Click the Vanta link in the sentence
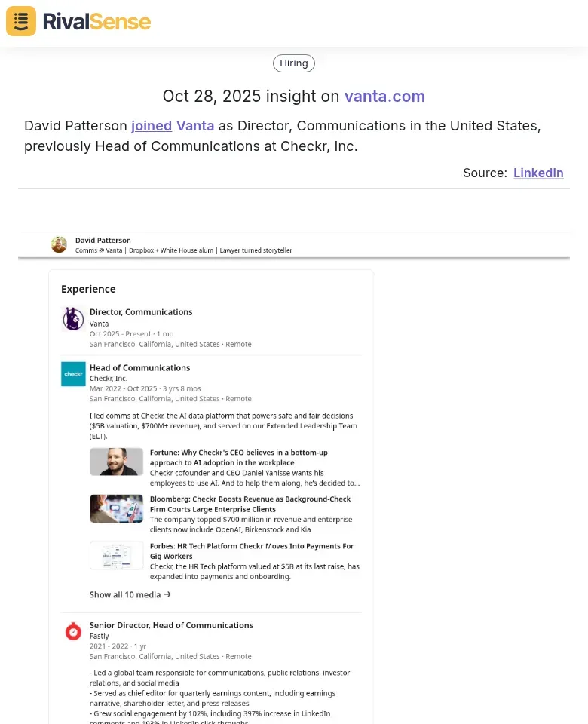Screen dimensions: 588x724 coord(195,126)
